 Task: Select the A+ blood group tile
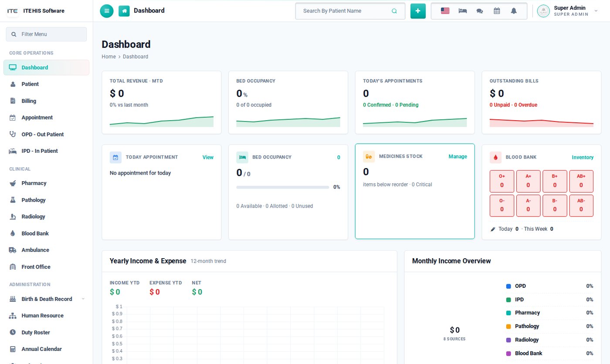coord(528,181)
